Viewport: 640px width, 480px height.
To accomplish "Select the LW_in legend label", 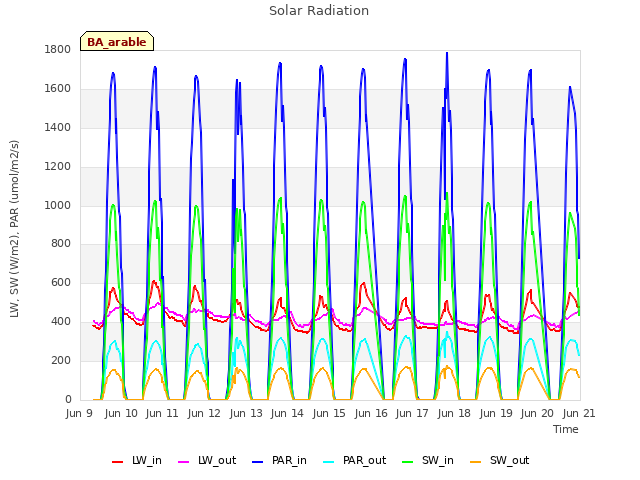I will [x=147, y=461].
